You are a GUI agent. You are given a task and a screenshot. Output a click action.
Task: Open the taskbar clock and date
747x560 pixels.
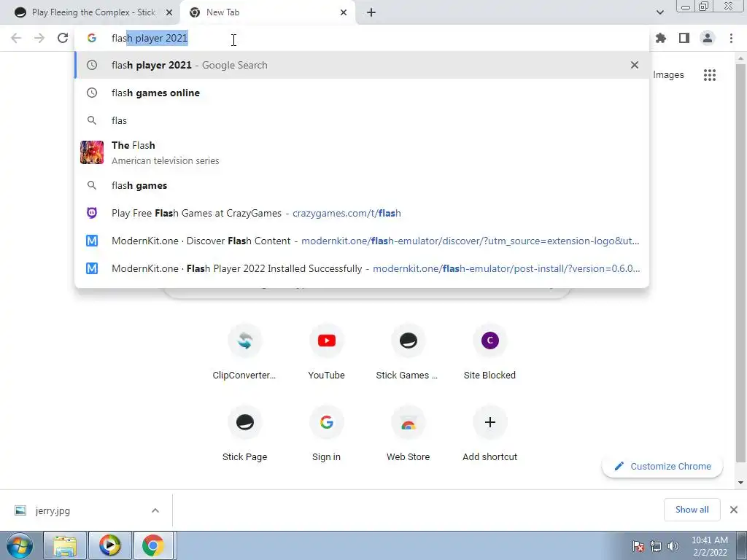709,546
